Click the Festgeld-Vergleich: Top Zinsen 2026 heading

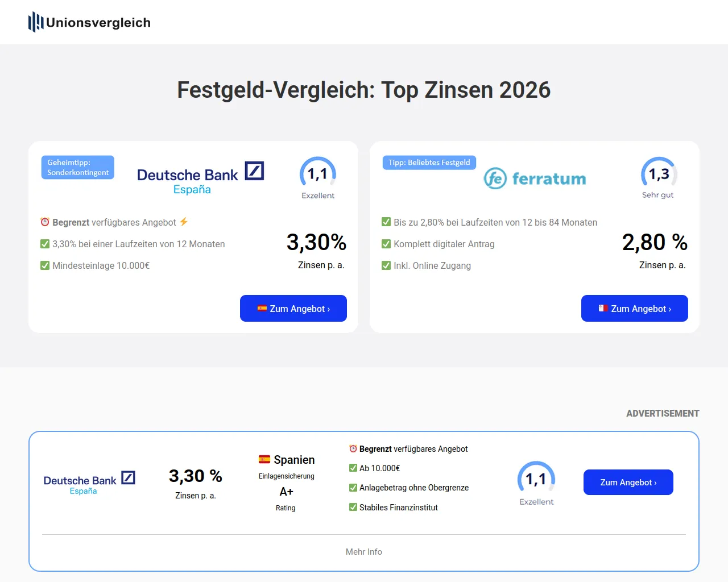tap(364, 90)
